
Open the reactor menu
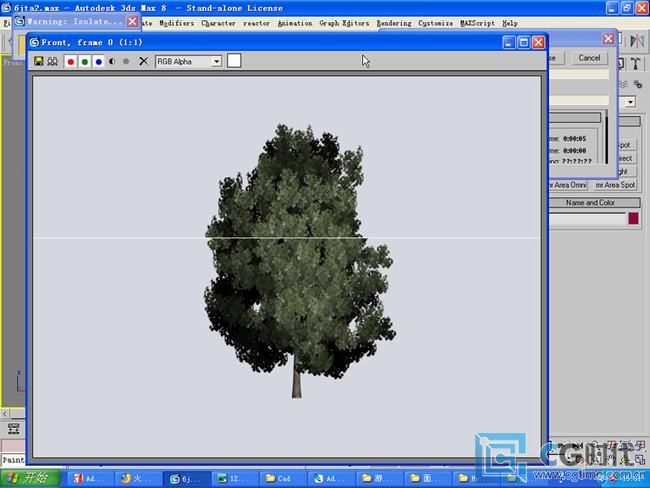click(257, 23)
